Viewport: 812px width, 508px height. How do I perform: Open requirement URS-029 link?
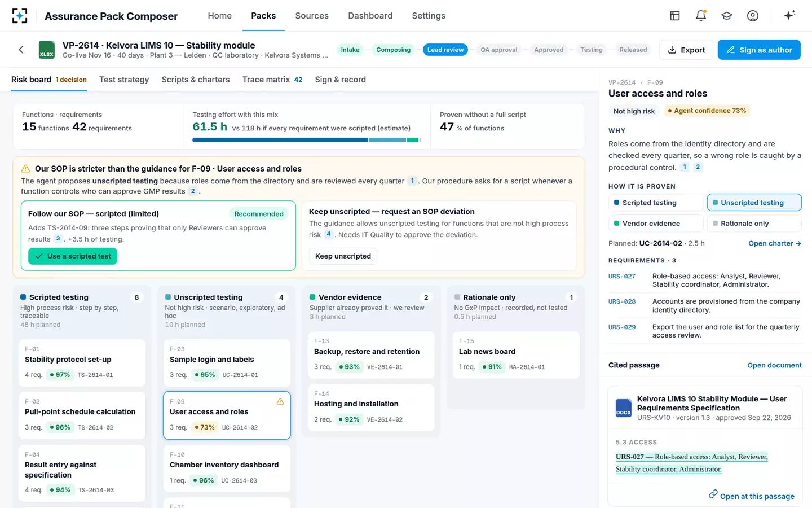tap(622, 327)
